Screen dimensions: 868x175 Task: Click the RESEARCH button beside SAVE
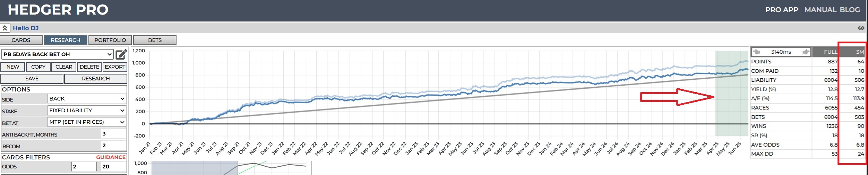coord(96,79)
